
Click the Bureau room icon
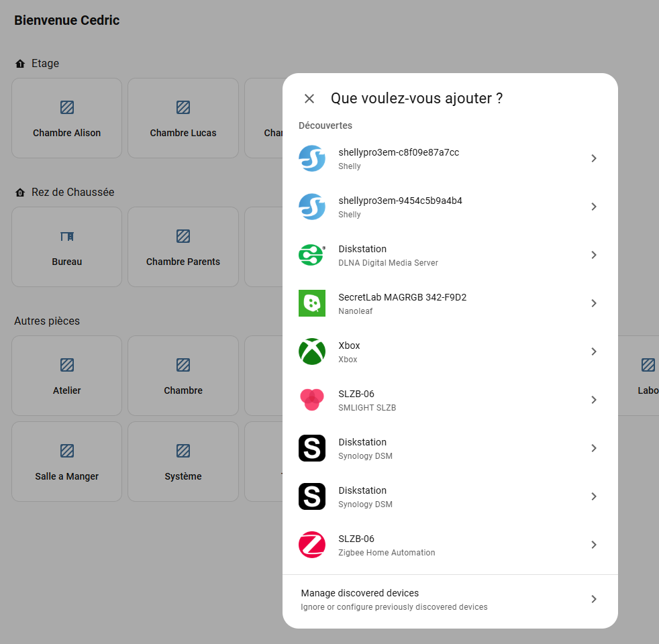click(x=67, y=236)
